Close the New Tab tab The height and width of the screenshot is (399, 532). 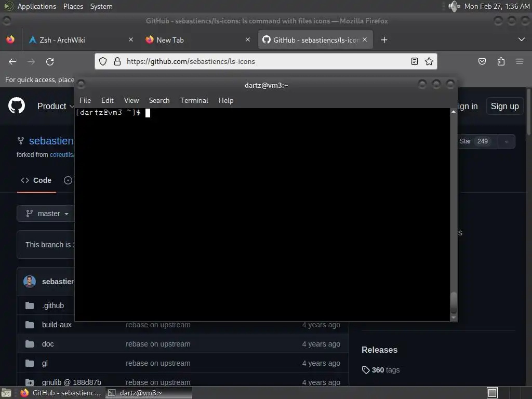(248, 39)
